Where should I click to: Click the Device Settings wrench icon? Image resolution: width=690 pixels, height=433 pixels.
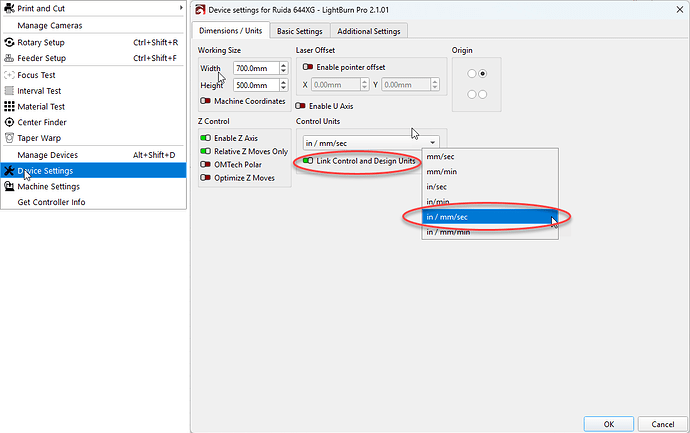tap(9, 171)
